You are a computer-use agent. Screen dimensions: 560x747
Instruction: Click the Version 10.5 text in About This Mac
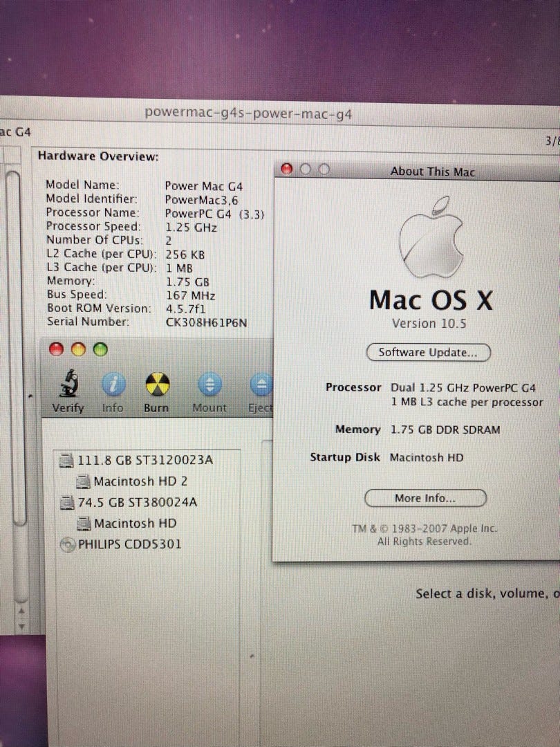click(x=429, y=324)
